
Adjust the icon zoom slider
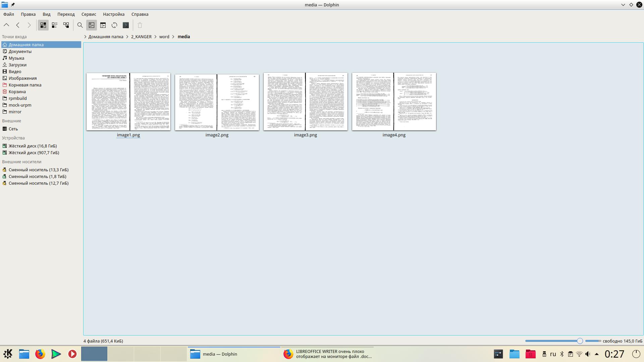pos(580,341)
